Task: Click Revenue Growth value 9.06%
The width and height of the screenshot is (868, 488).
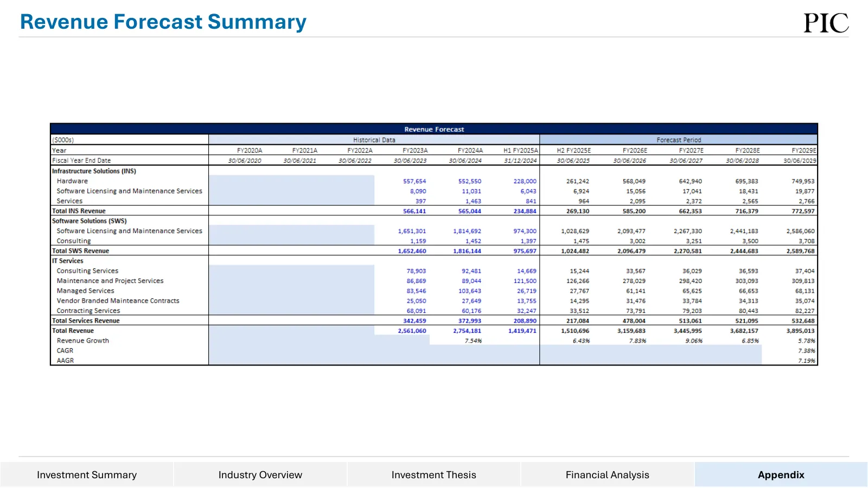Action: point(694,341)
